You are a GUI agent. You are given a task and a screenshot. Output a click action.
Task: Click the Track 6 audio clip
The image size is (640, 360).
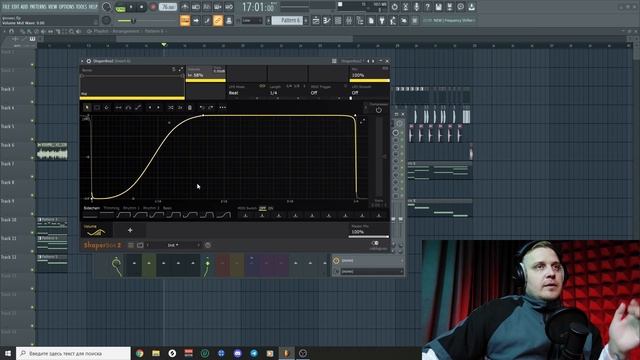coord(52,151)
